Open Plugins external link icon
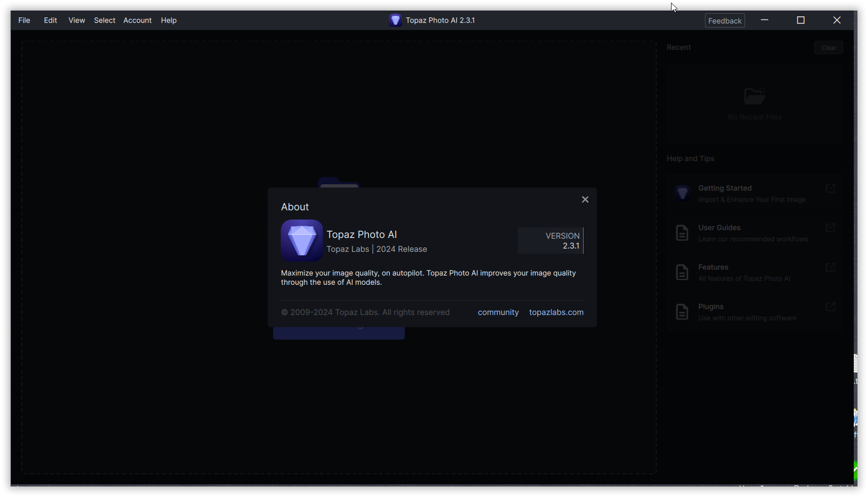This screenshot has height=497, width=868. [831, 306]
